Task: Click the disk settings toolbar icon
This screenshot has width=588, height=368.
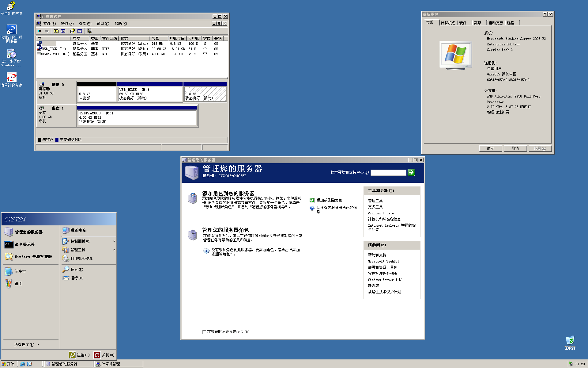Action: pos(89,31)
